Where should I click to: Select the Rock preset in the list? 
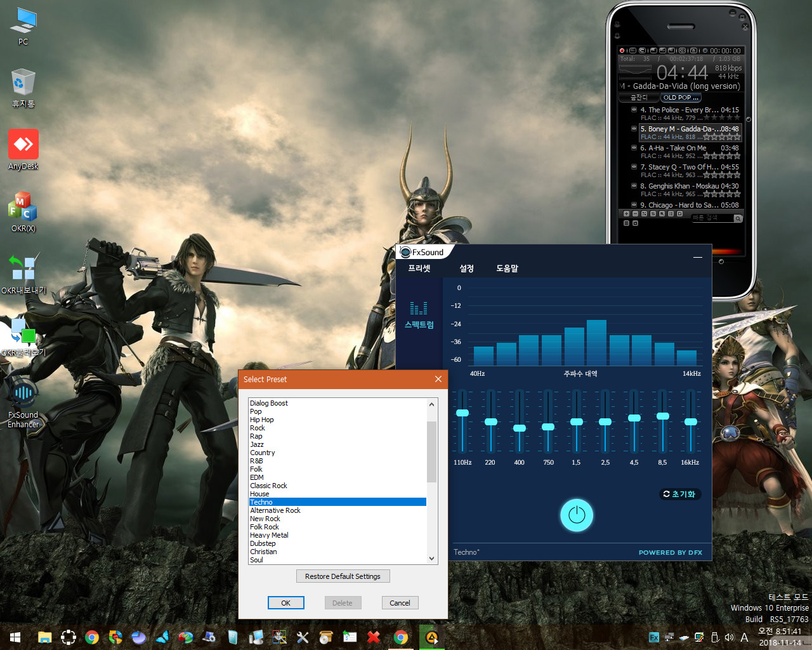pyautogui.click(x=337, y=428)
